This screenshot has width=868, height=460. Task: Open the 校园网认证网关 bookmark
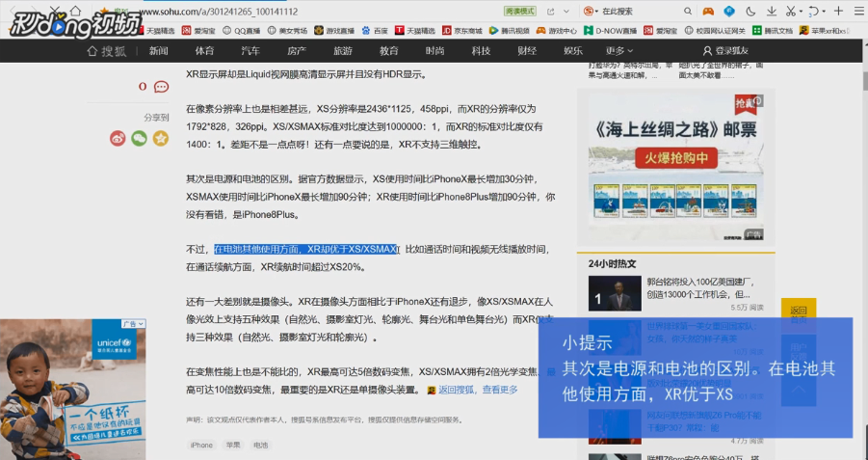point(715,31)
